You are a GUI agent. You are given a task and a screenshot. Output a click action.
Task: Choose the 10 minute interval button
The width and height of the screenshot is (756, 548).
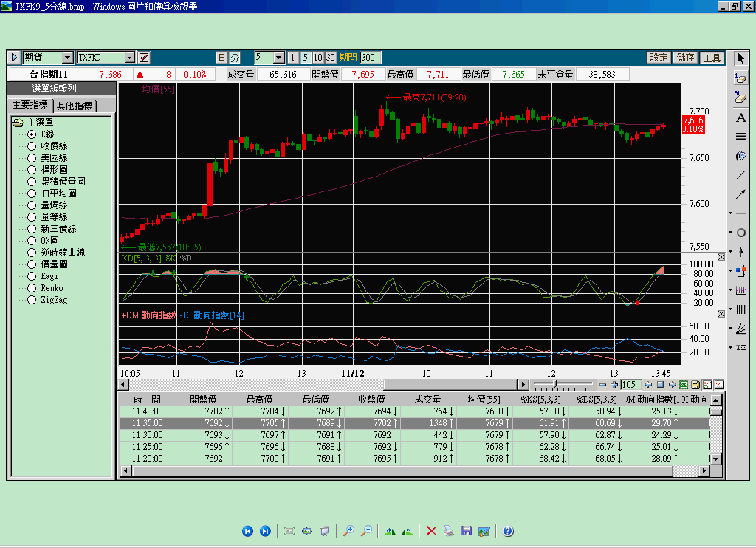[x=317, y=58]
